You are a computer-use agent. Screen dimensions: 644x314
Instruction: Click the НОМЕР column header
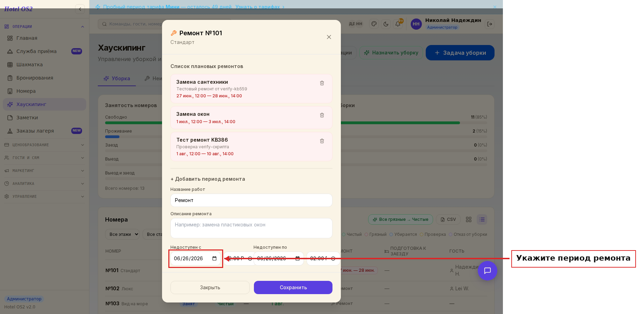[113, 251]
